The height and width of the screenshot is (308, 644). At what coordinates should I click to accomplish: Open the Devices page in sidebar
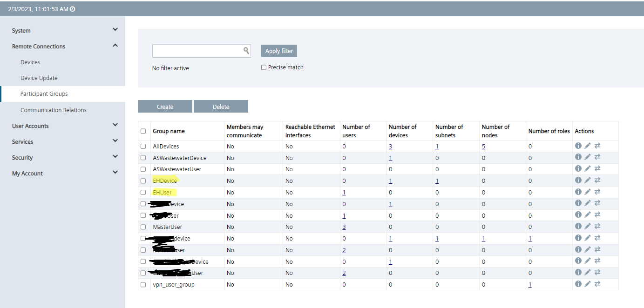coord(30,62)
